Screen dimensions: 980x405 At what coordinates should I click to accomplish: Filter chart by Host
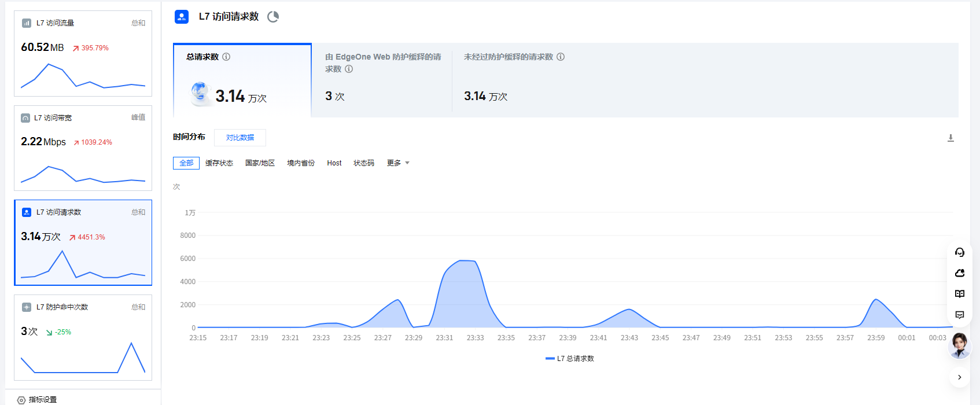334,163
